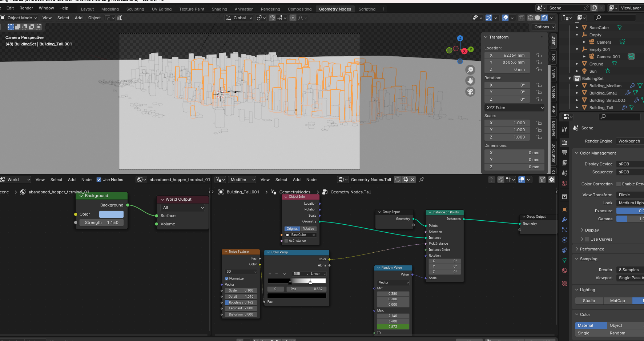Switch to Shading workspace tab
The height and width of the screenshot is (341, 644).
220,9
